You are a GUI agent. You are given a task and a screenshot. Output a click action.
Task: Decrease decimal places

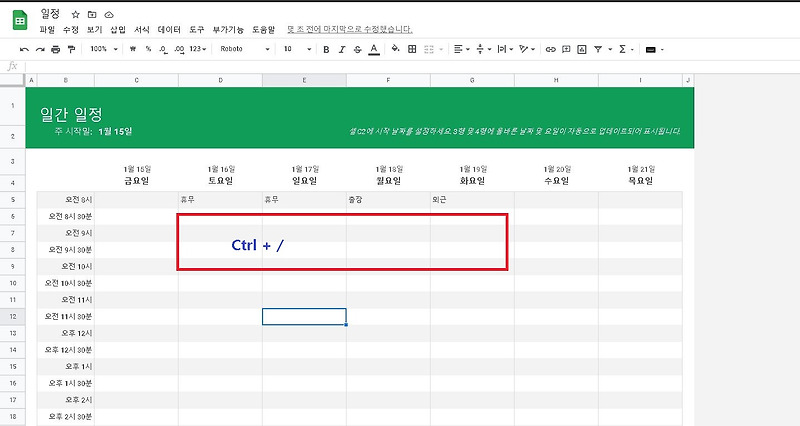[163, 49]
